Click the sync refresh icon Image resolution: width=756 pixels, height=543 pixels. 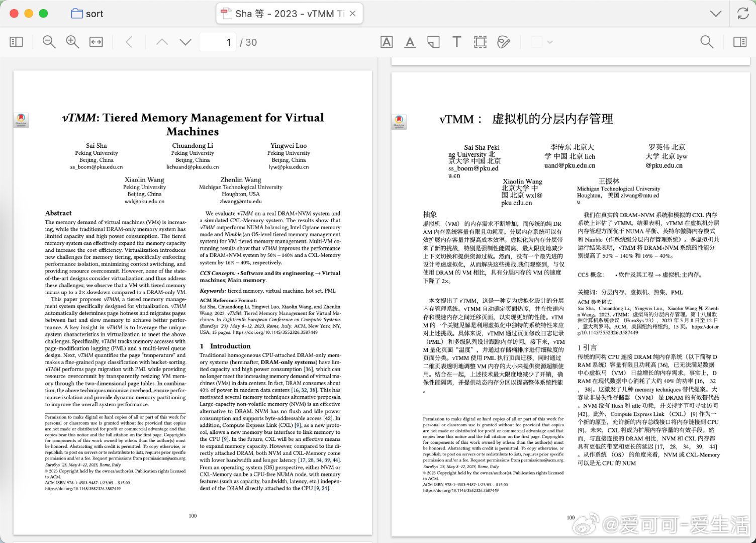tap(743, 14)
